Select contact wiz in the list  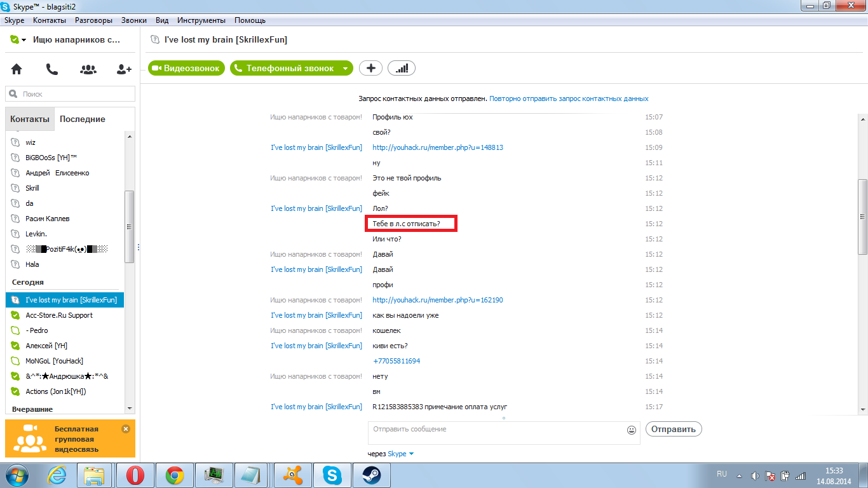tap(65, 142)
